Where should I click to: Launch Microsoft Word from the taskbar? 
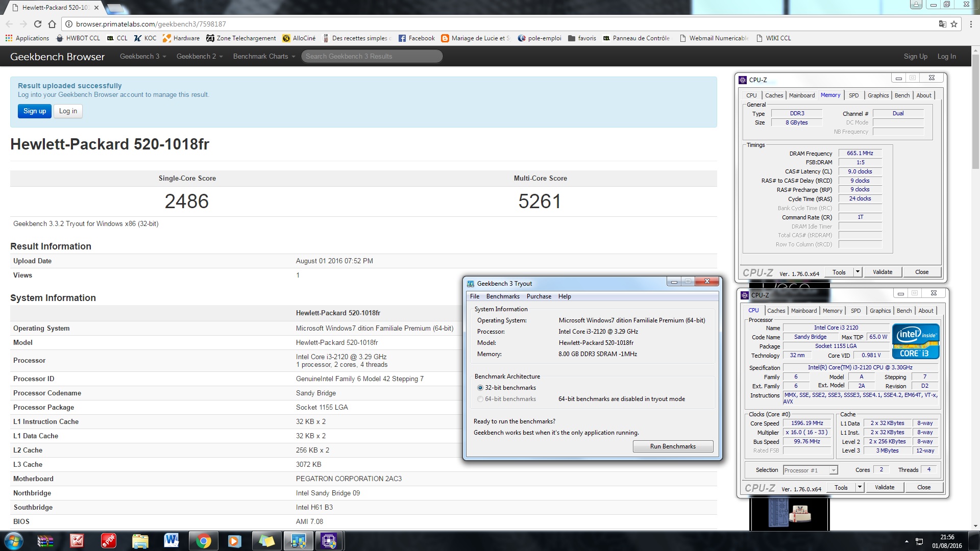[171, 541]
